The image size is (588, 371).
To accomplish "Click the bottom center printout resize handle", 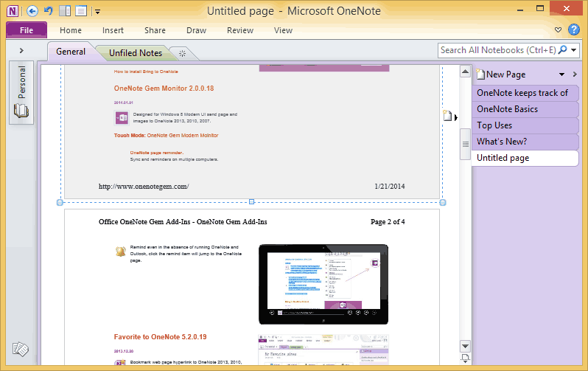I will tap(251, 202).
